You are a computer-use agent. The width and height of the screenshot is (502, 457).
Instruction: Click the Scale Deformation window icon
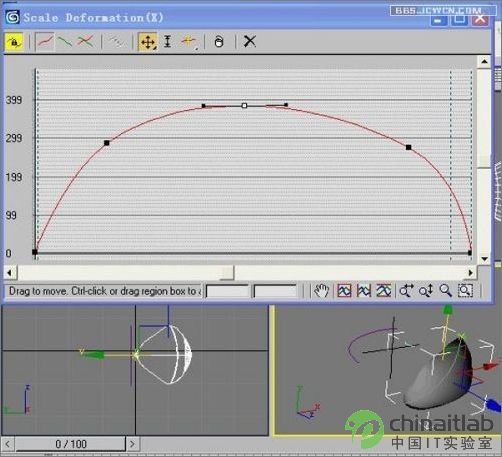13,17
